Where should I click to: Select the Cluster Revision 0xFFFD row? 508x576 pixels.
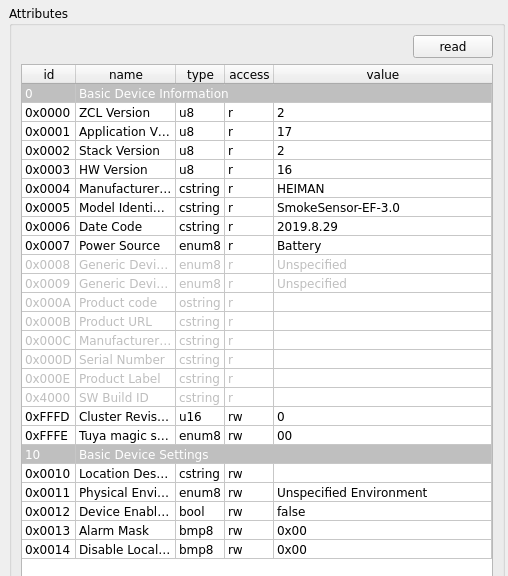pyautogui.click(x=257, y=417)
